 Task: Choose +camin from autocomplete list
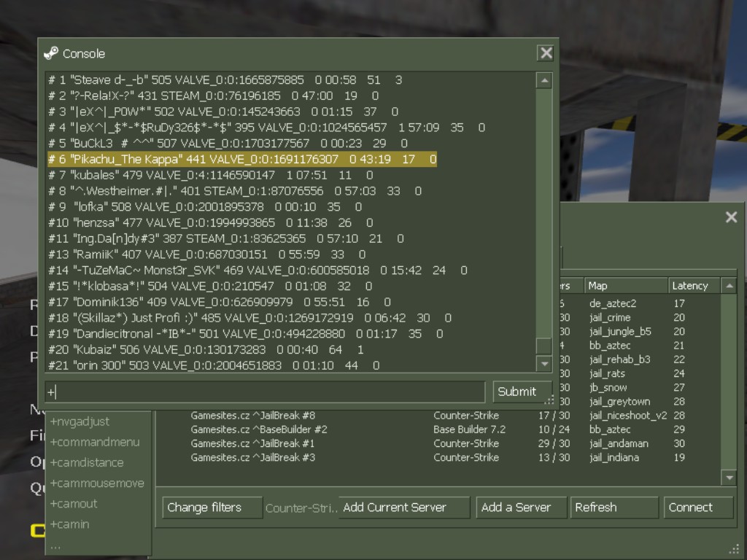click(x=69, y=524)
